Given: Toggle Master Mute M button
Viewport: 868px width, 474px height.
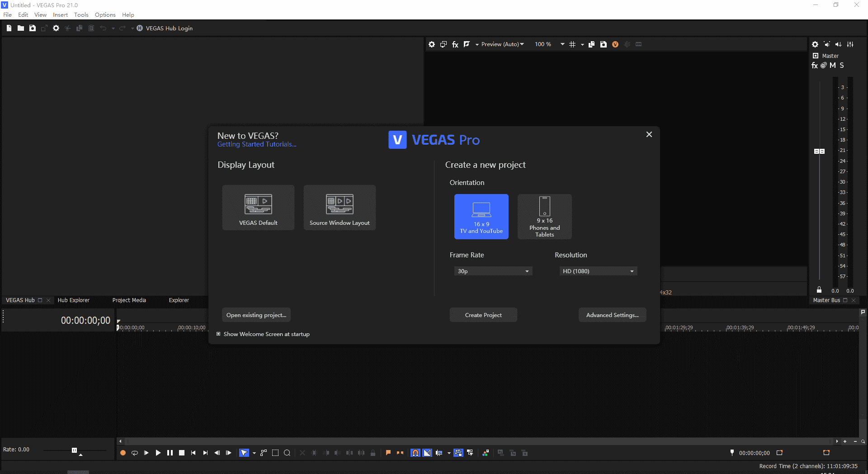Looking at the screenshot, I should [833, 66].
